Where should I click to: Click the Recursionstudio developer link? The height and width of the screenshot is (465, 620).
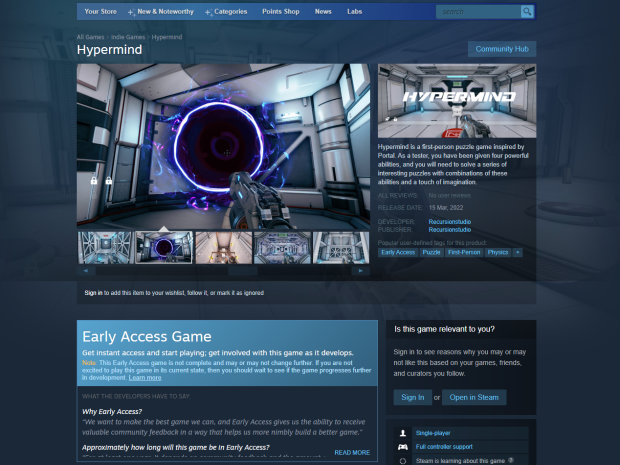(x=450, y=222)
